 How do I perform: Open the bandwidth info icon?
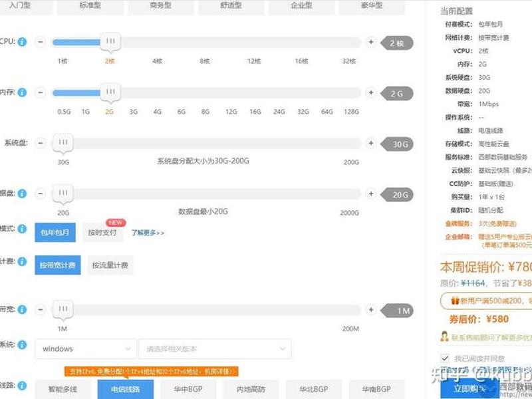click(x=22, y=309)
